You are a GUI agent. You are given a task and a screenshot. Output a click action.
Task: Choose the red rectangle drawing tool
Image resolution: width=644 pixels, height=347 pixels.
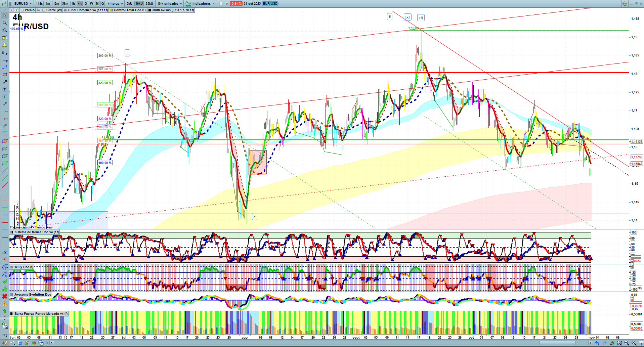tap(5, 75)
